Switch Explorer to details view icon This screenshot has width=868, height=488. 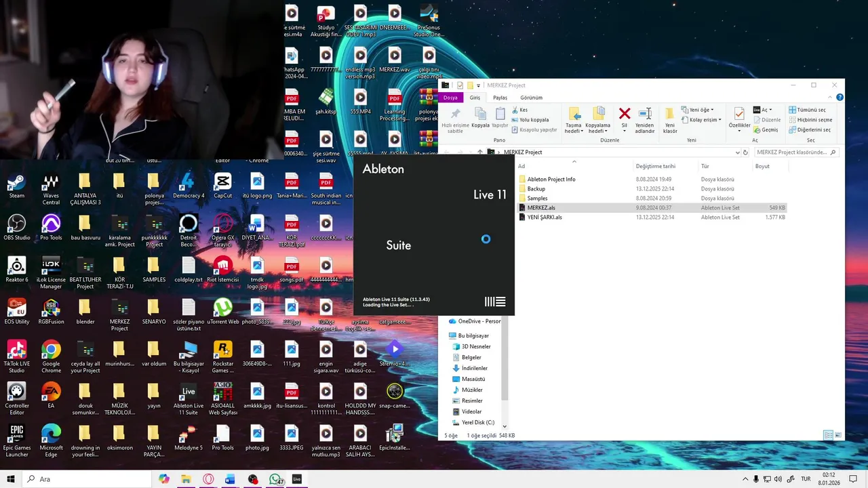828,435
